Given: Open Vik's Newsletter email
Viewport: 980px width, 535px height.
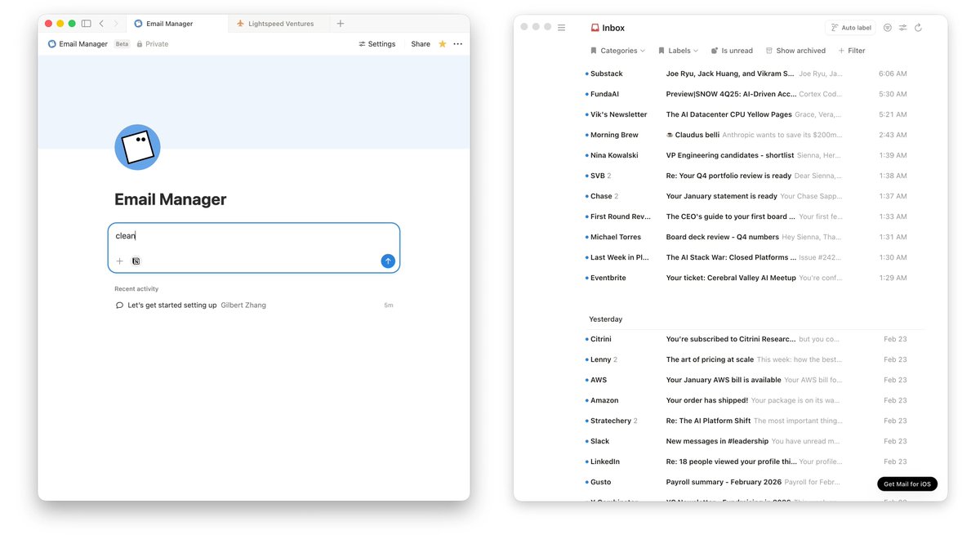Looking at the screenshot, I should tap(746, 114).
